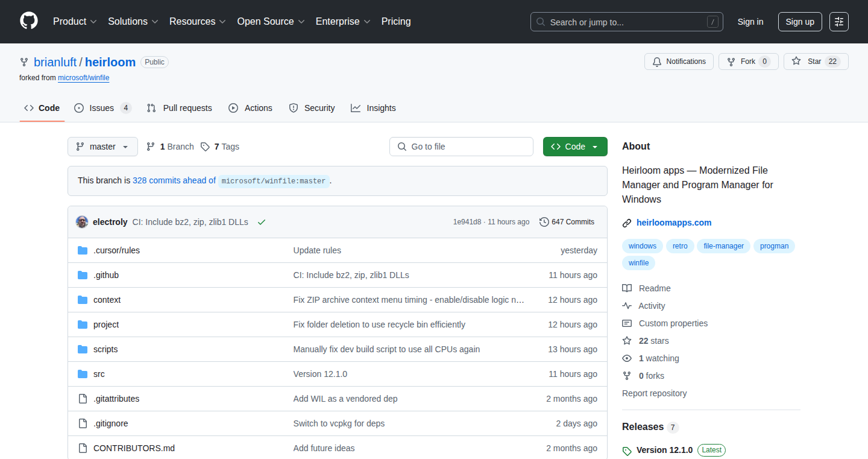
Task: Open the brianluft owner link
Action: tap(55, 62)
